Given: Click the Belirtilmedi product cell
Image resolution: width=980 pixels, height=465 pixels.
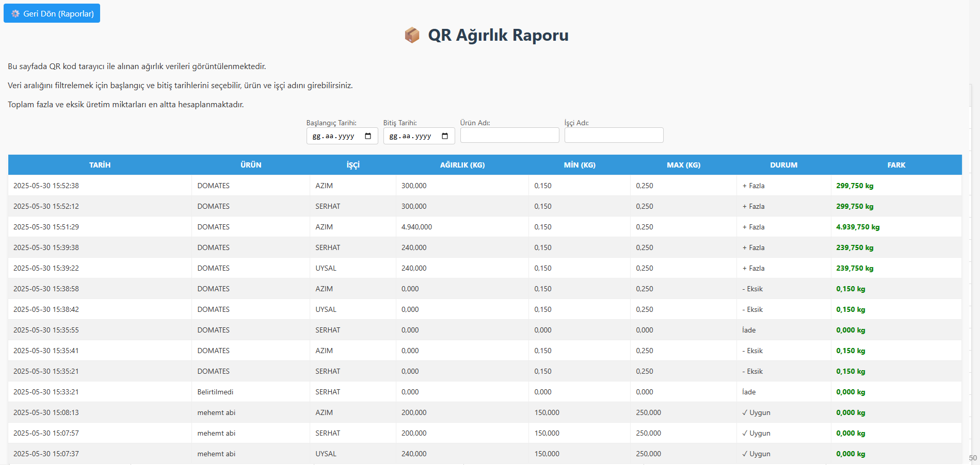Looking at the screenshot, I should tap(215, 392).
